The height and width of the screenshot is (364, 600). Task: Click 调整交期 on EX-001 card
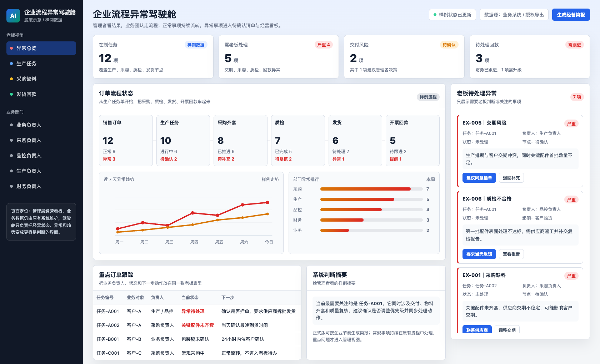tap(507, 330)
